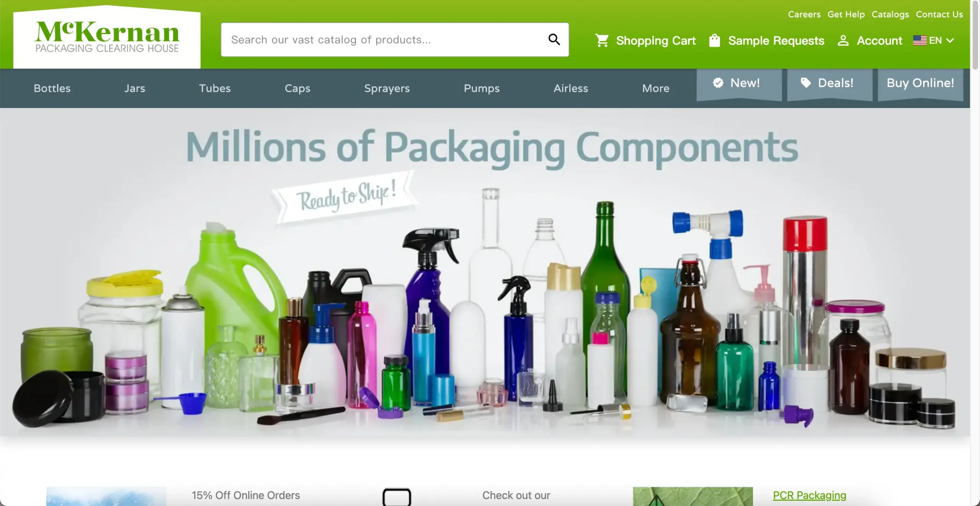This screenshot has width=980, height=506.
Task: Follow the PCR Packaging link
Action: pyautogui.click(x=810, y=495)
